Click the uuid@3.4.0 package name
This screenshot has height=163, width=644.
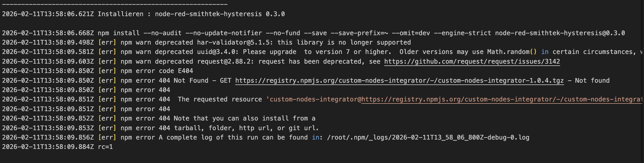coord(216,52)
